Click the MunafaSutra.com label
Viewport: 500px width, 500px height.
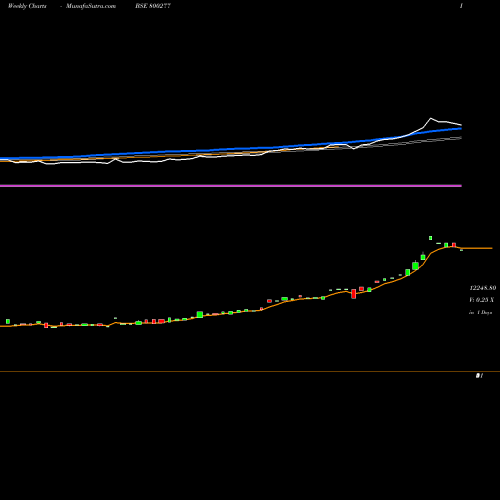91,6
